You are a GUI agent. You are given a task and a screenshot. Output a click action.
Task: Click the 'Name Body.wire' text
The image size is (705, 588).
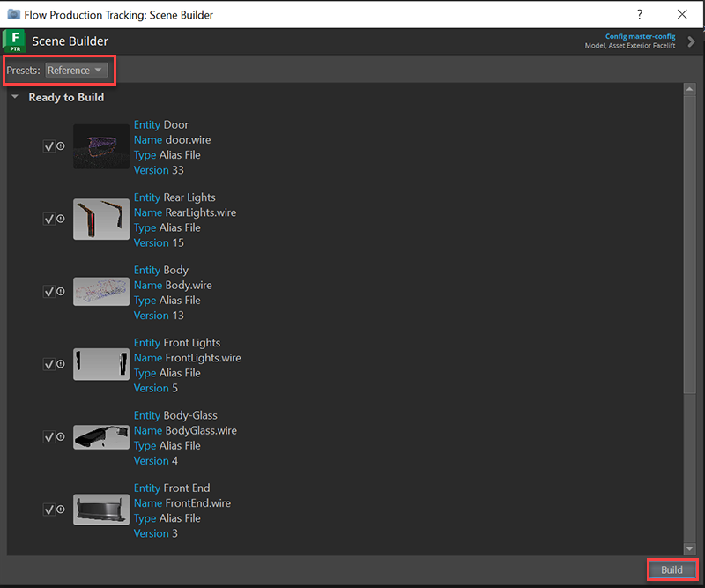pos(173,286)
